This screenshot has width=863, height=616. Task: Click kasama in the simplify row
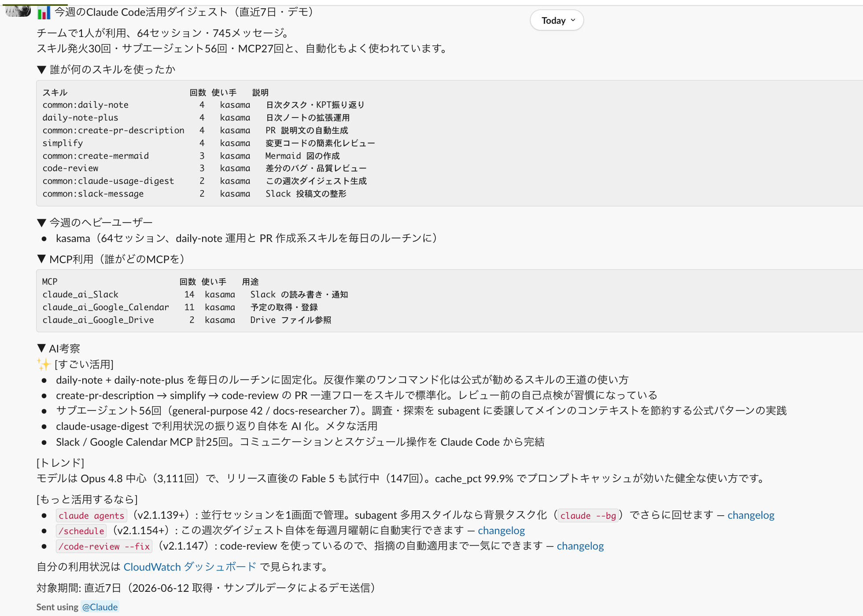pos(235,143)
